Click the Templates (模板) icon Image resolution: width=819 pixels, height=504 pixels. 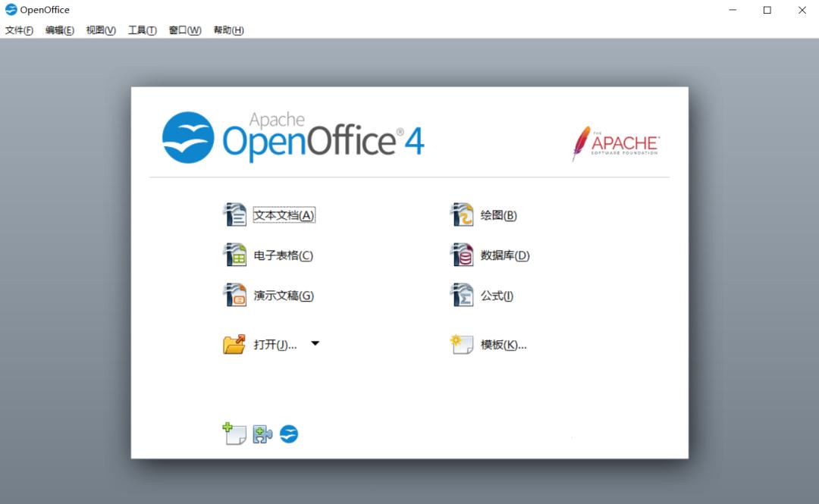coord(462,344)
